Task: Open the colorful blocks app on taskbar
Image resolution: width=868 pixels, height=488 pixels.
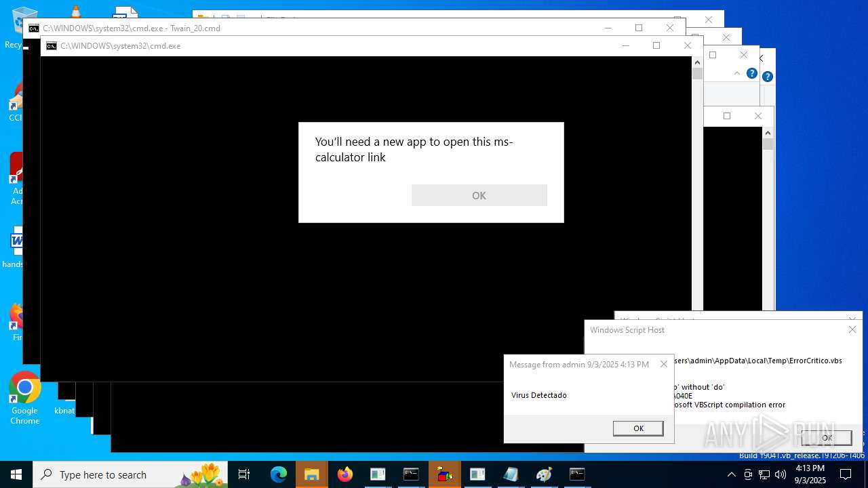Action: (445, 474)
